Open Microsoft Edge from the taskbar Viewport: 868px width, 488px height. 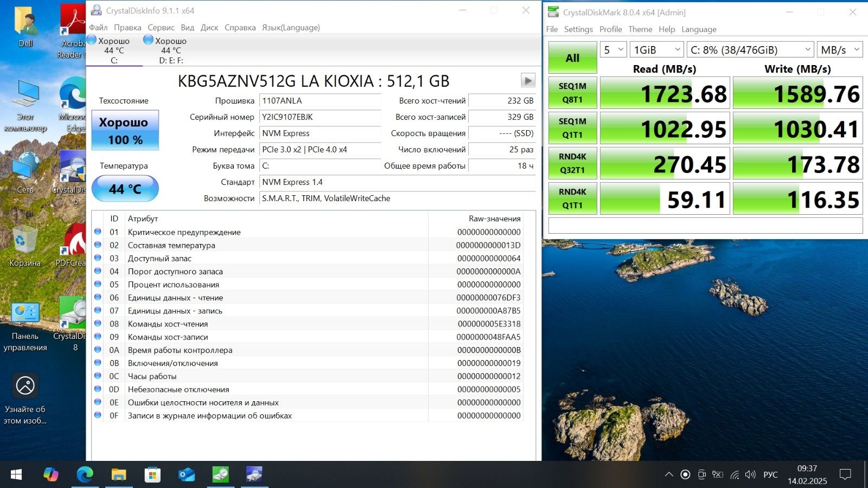point(85,474)
